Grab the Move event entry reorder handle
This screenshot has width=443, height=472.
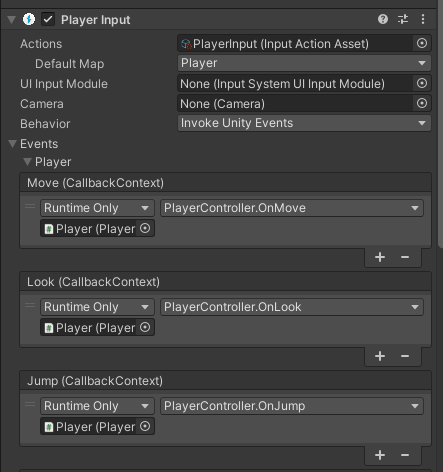(30, 207)
